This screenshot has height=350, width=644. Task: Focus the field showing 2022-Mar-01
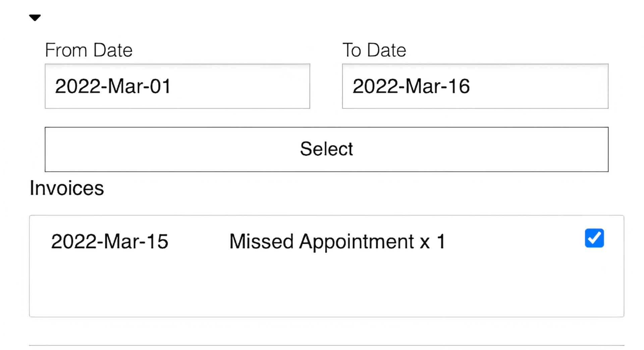(x=177, y=86)
